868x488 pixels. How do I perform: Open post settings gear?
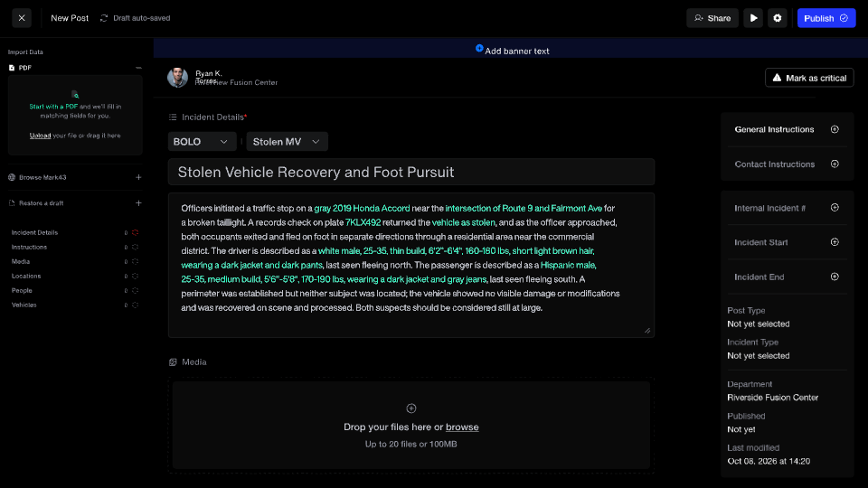click(778, 18)
